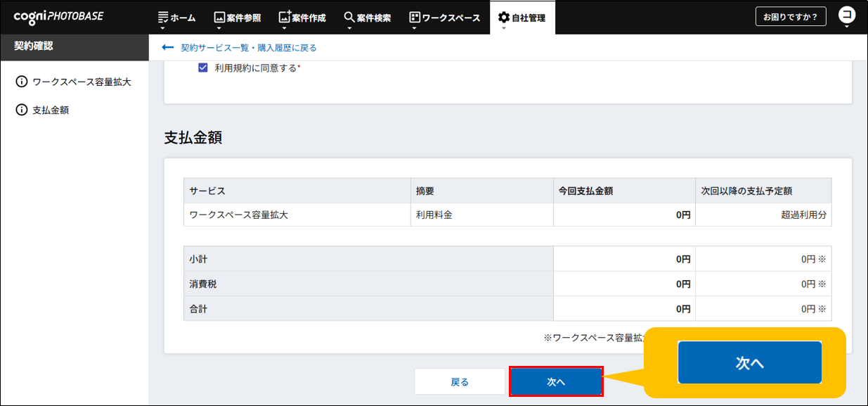Open the ワークスペース menu label

pos(451,18)
